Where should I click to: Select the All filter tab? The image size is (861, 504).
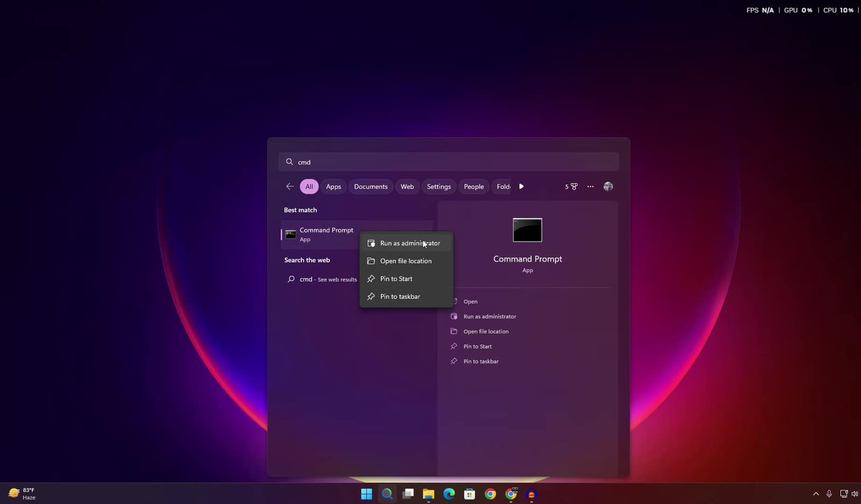(309, 187)
